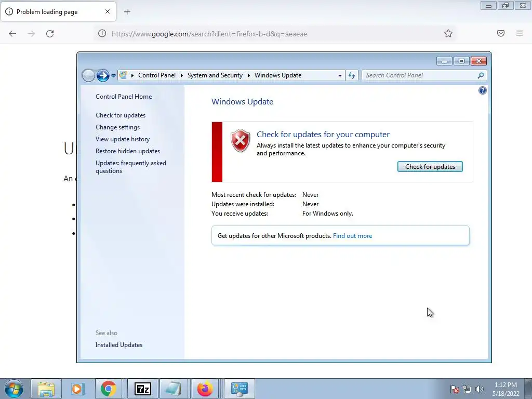Click the Windows Update help question-mark icon
The height and width of the screenshot is (399, 532).
[482, 90]
